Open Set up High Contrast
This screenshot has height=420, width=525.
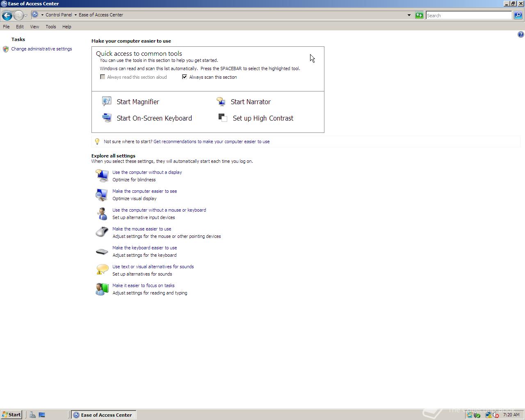263,118
